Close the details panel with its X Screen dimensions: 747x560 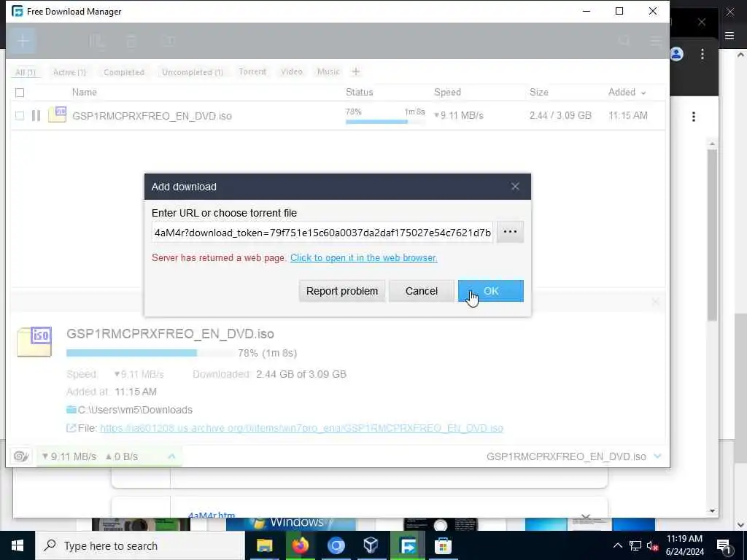tap(656, 302)
